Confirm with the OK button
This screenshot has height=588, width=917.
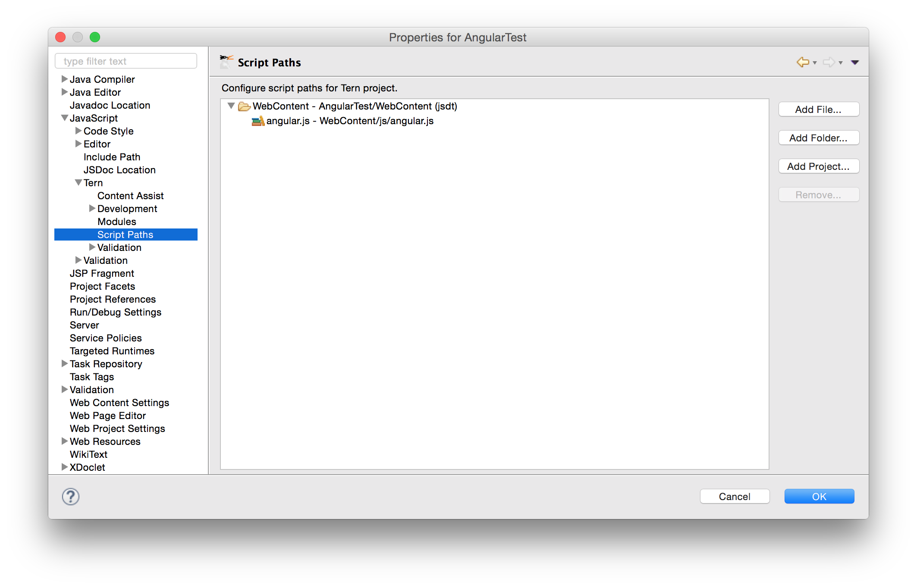(819, 497)
